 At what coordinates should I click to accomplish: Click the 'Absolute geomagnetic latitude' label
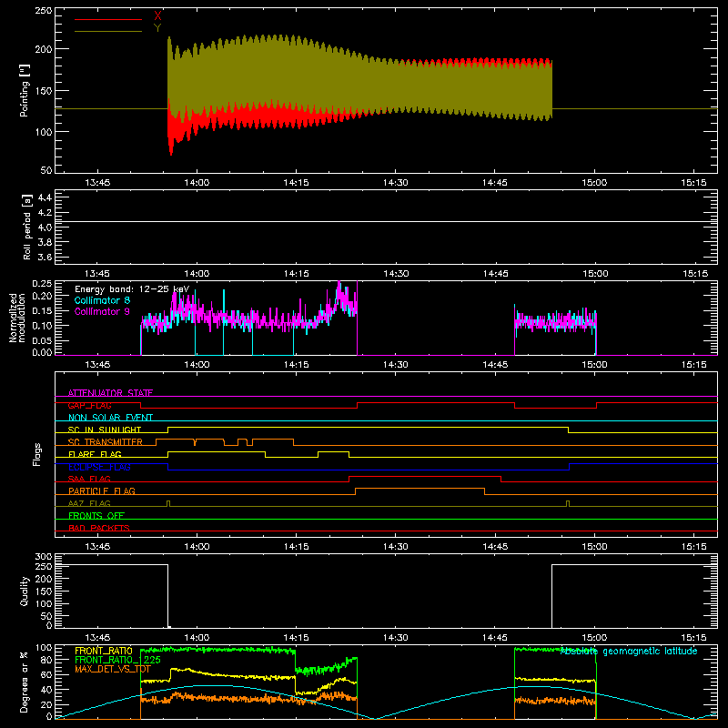click(x=629, y=652)
